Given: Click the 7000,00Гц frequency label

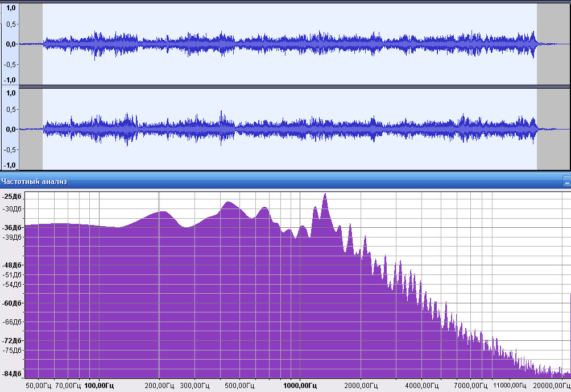Looking at the screenshot, I should click(470, 385).
